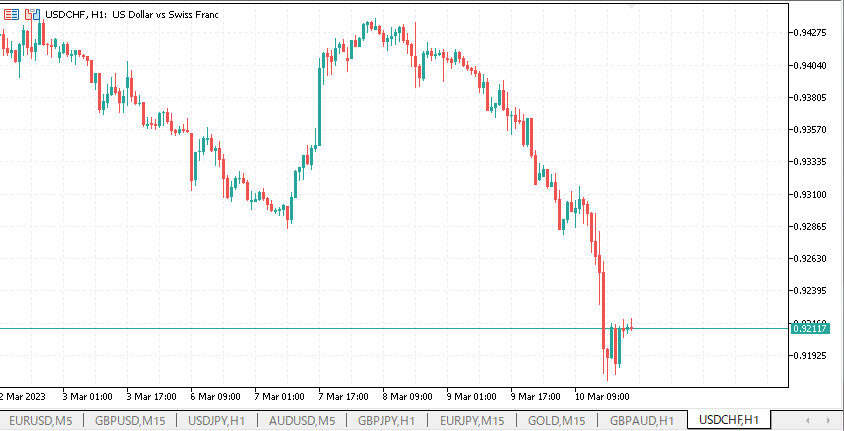Click the USDCHF, H1 chart title text
The image size is (844, 431).
[132, 15]
